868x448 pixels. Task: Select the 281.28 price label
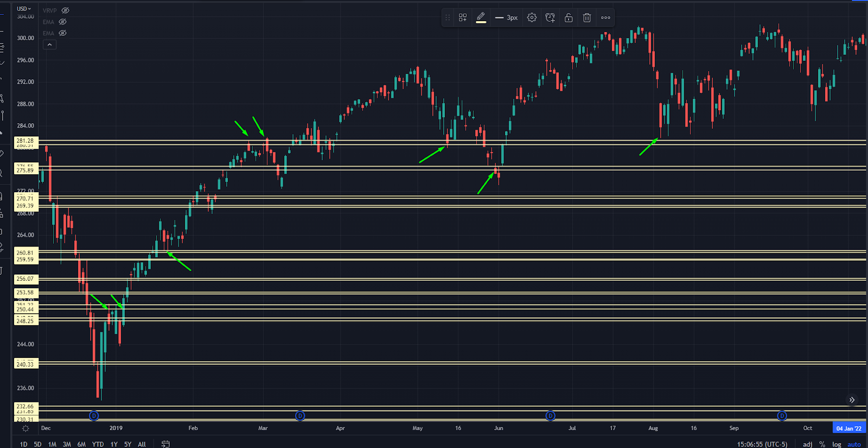(x=25, y=141)
